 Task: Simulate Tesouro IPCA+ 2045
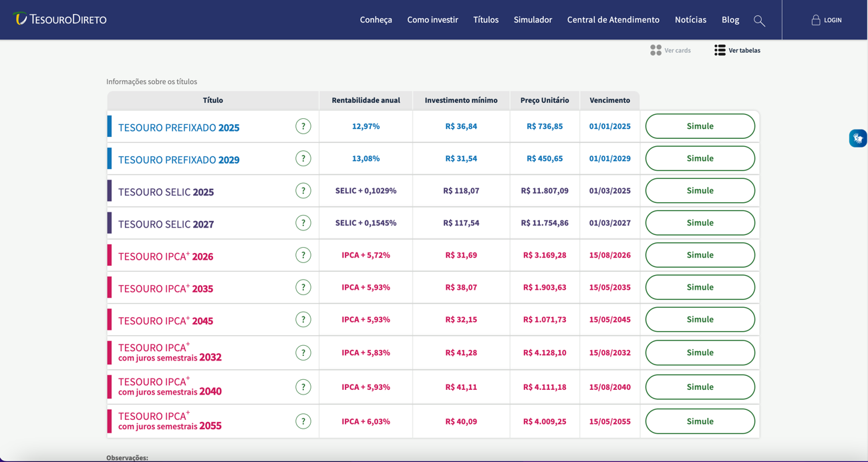(x=700, y=319)
